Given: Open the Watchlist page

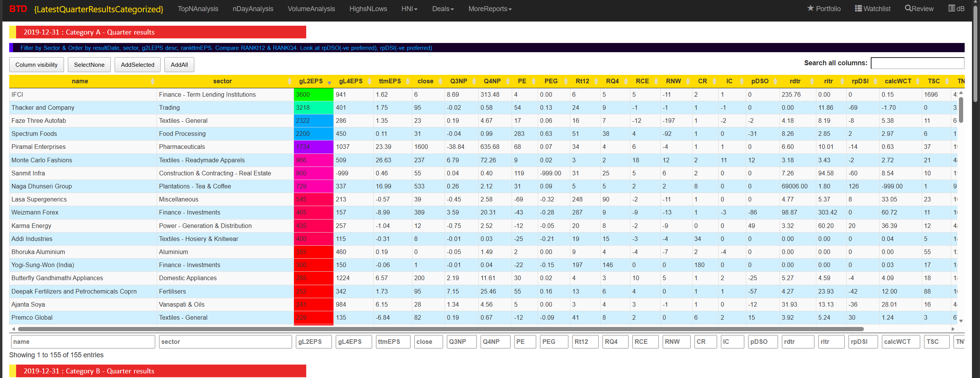Looking at the screenshot, I should 873,8.
